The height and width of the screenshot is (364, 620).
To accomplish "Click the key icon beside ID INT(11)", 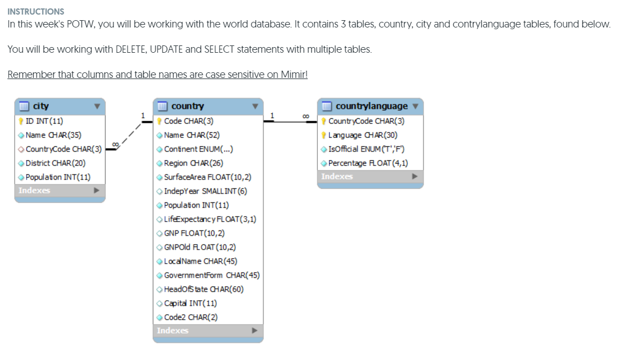I will tap(21, 121).
